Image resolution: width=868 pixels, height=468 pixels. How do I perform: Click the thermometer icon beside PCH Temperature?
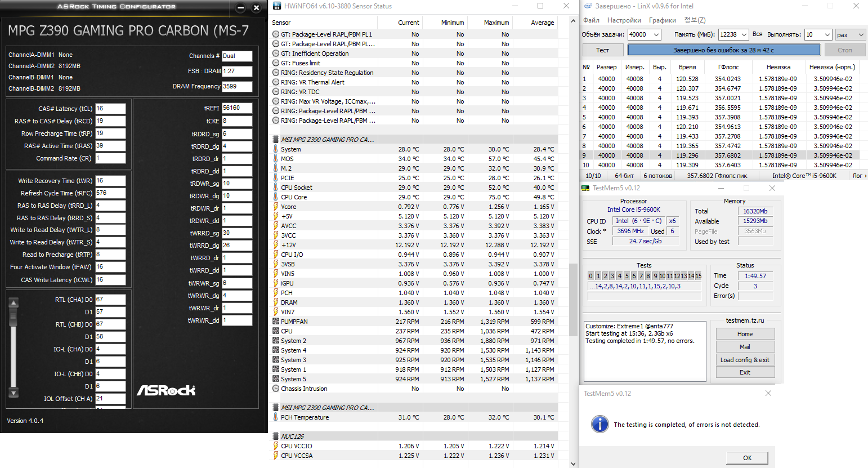tap(276, 417)
